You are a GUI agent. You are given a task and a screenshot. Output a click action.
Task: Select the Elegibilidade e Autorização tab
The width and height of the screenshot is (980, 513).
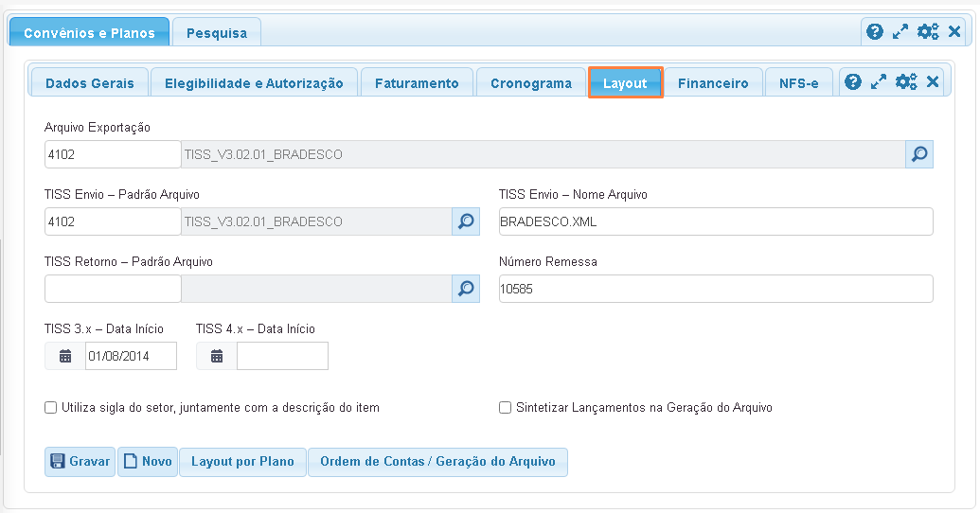254,83
